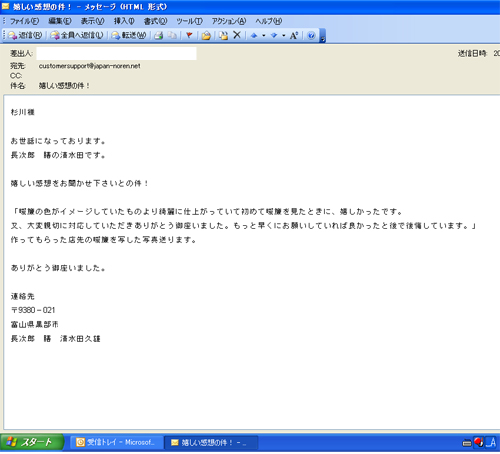
Task: Open the アクション (Actions) menu
Action: coord(229,21)
